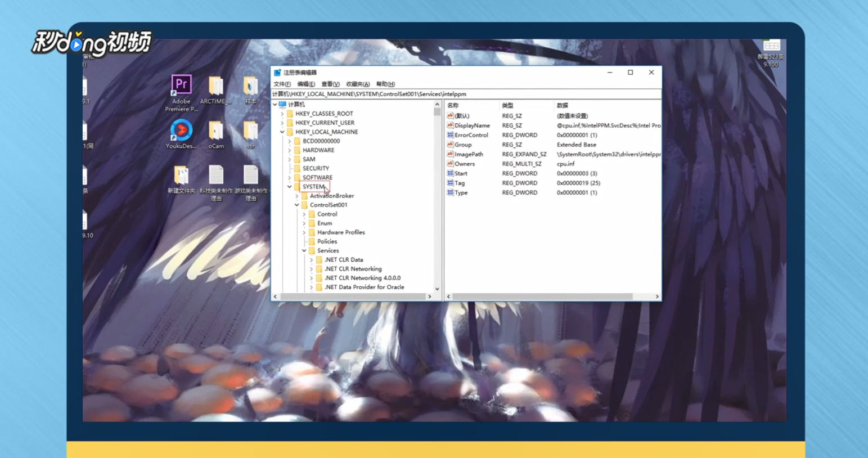Expand SOFTWARE key arrow
Viewport: 868px width, 458px height.
pyautogui.click(x=290, y=177)
